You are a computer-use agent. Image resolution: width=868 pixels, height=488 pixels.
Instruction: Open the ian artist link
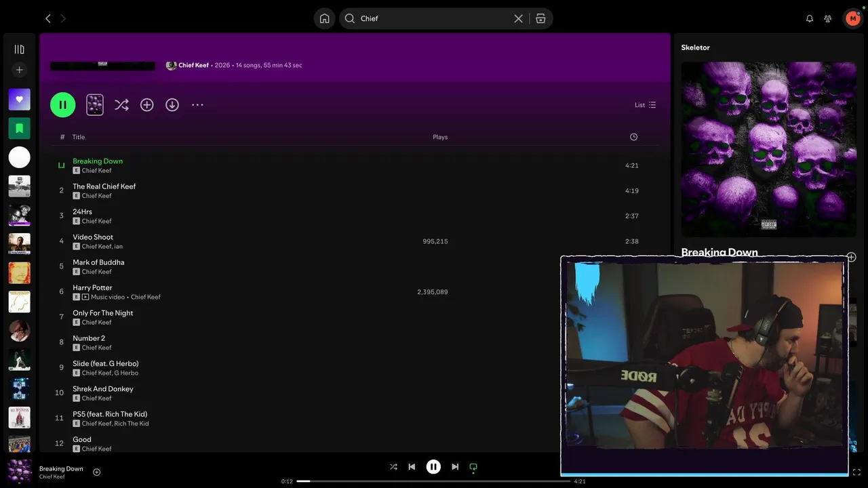click(118, 246)
